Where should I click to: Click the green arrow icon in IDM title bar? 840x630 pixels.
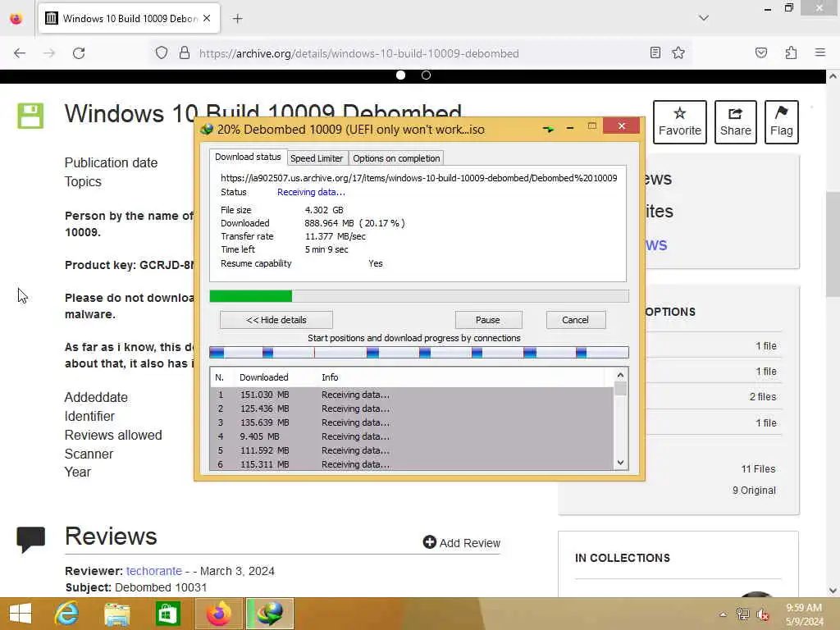(548, 129)
